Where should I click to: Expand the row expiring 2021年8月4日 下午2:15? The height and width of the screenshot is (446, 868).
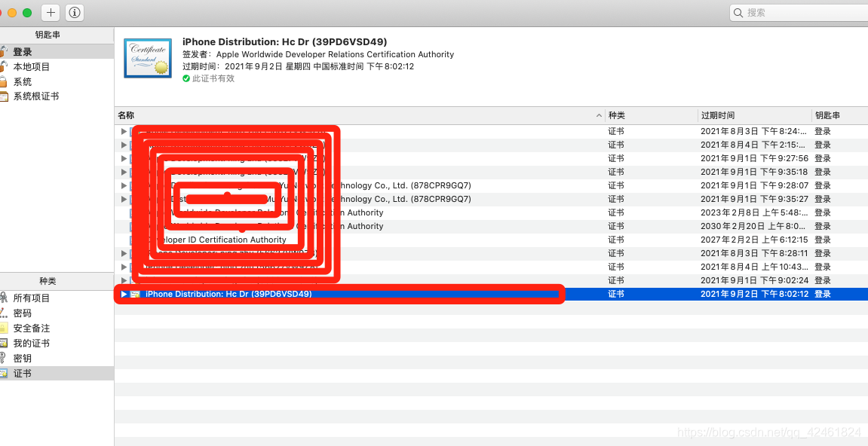coord(124,145)
